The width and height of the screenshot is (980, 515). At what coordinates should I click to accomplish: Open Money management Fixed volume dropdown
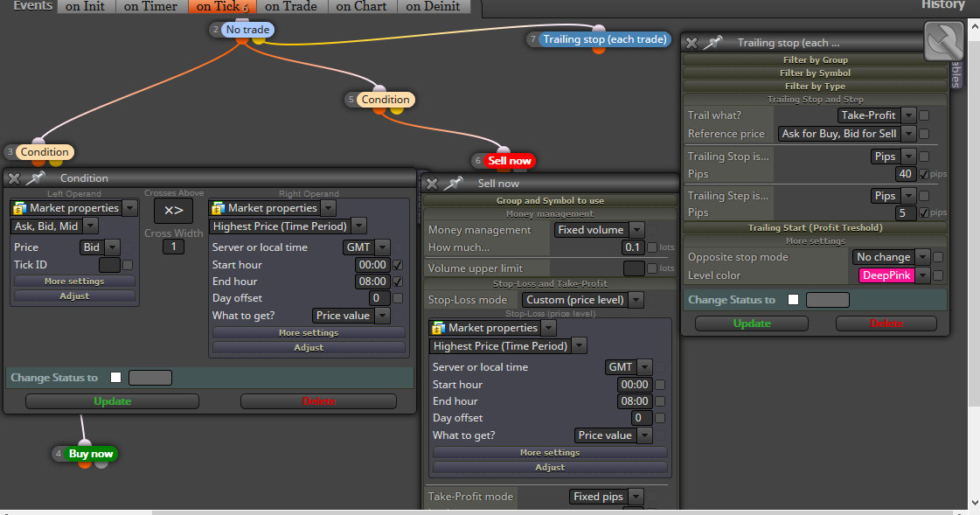coord(636,230)
